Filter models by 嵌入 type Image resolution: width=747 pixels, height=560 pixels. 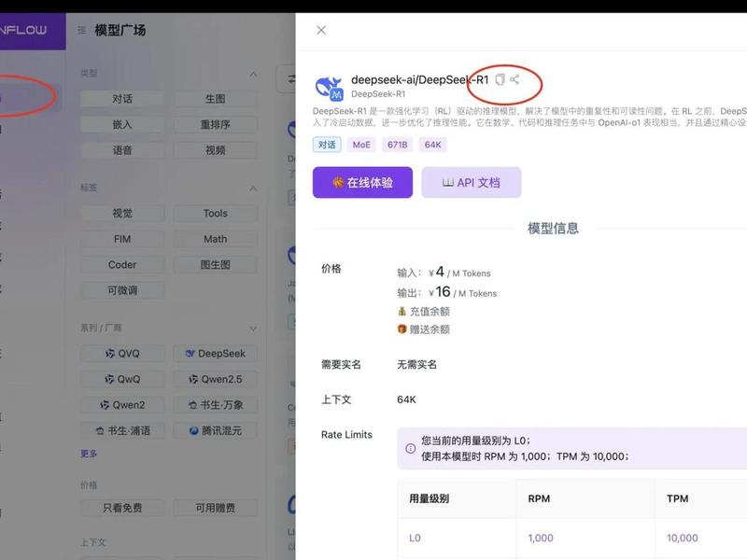[122, 125]
